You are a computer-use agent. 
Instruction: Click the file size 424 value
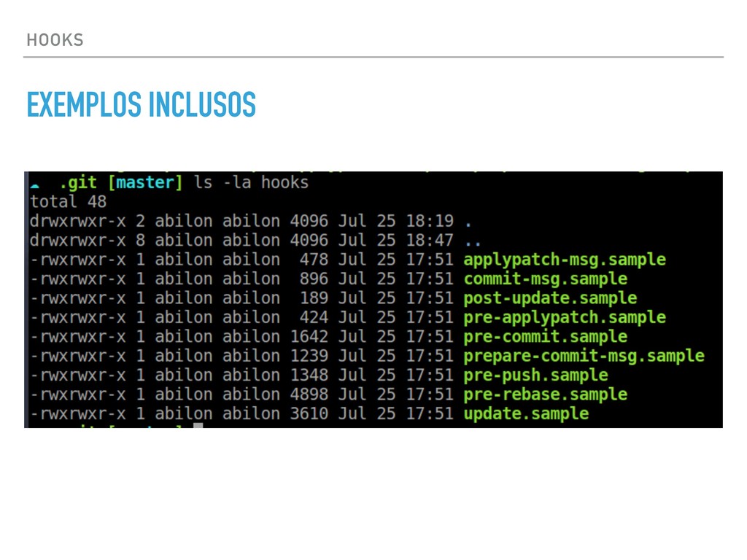(x=314, y=317)
